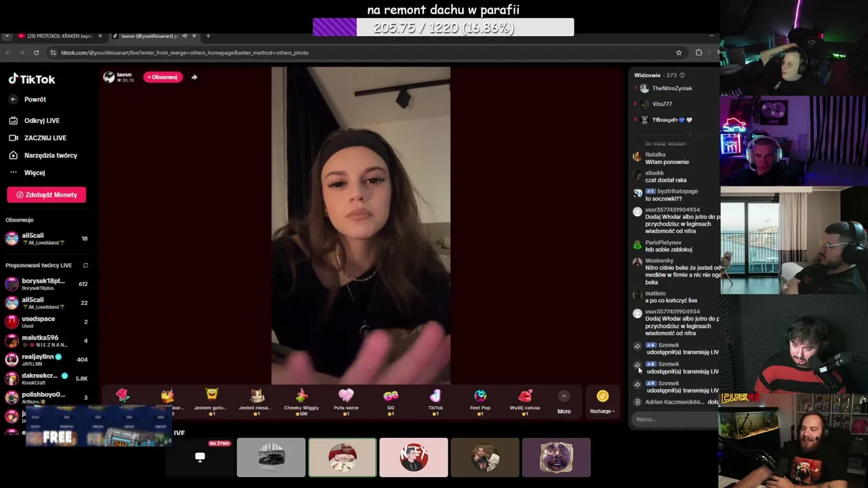Select the NEEX avatar thumbnail
This screenshot has width=868, height=488.
414,457
